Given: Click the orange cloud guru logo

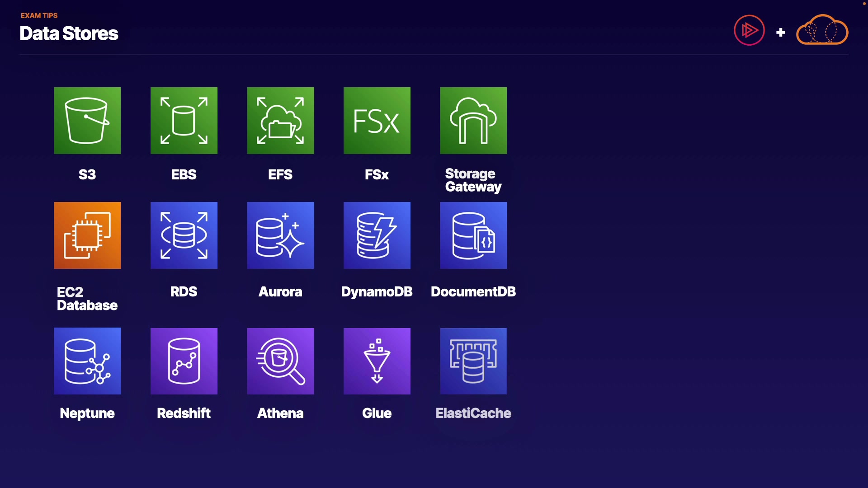Looking at the screenshot, I should point(822,30).
